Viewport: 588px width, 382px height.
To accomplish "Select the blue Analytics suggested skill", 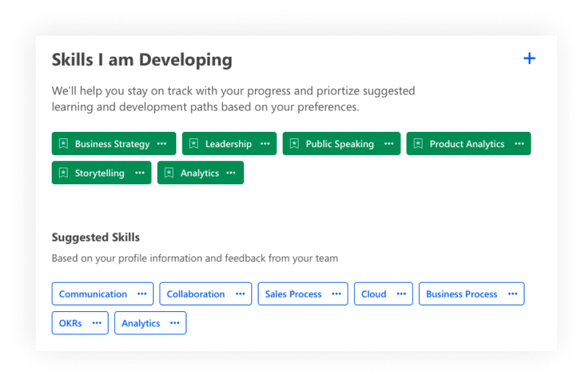I will 140,323.
